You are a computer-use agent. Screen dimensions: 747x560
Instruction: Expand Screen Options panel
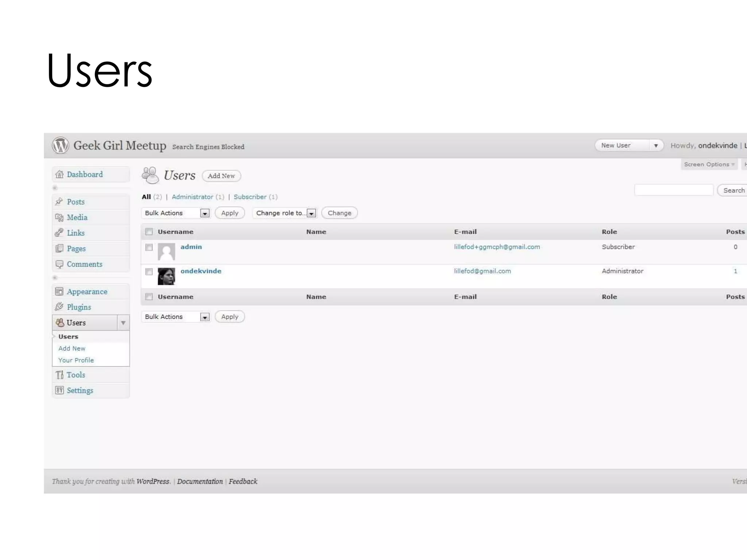(709, 164)
